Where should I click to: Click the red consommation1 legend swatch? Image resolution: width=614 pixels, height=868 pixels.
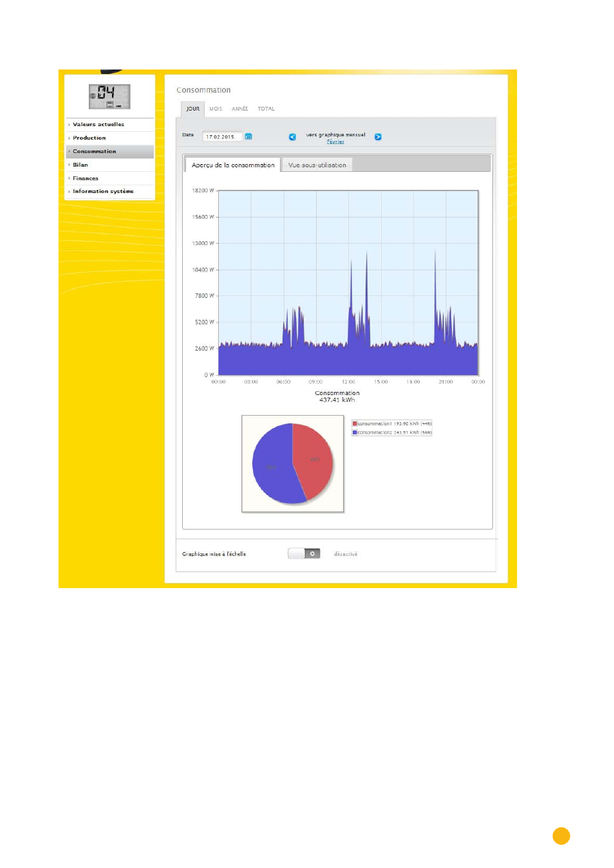[355, 424]
